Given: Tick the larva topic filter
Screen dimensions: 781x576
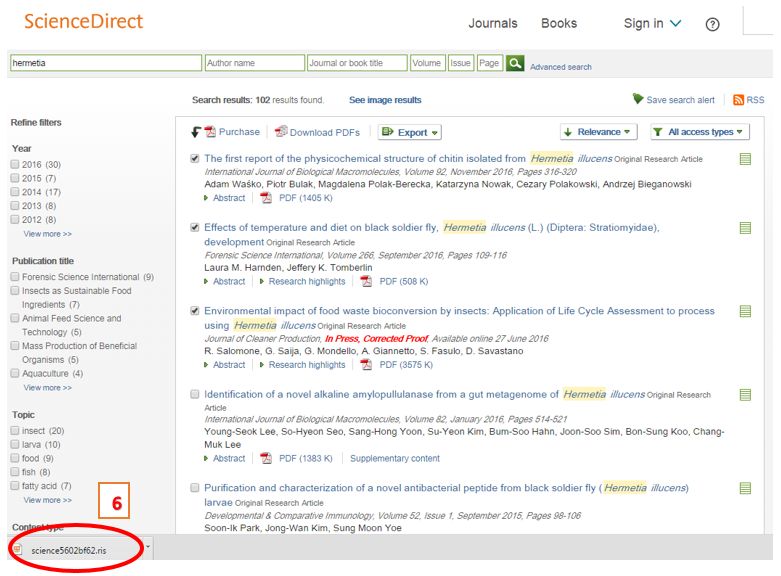Looking at the screenshot, I should pyautogui.click(x=15, y=444).
